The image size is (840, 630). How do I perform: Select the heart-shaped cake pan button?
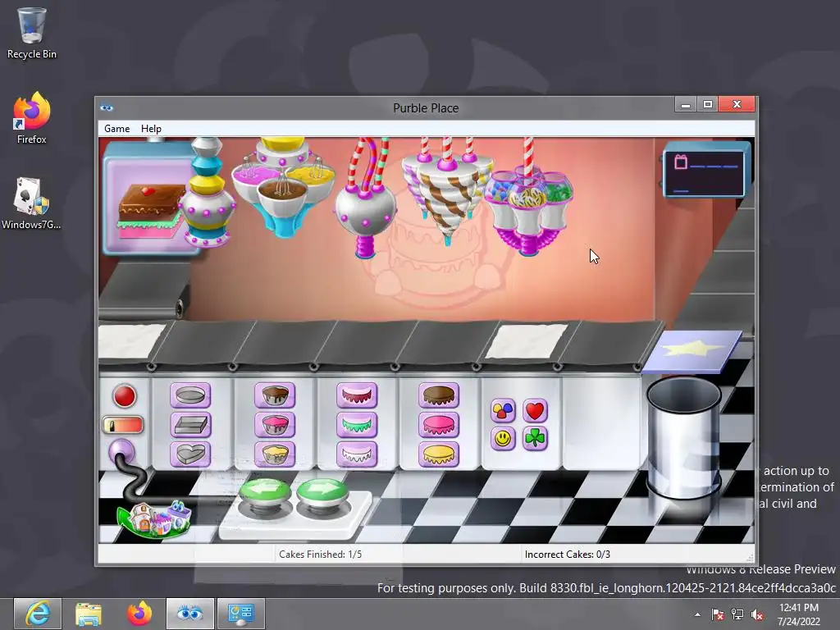click(190, 454)
